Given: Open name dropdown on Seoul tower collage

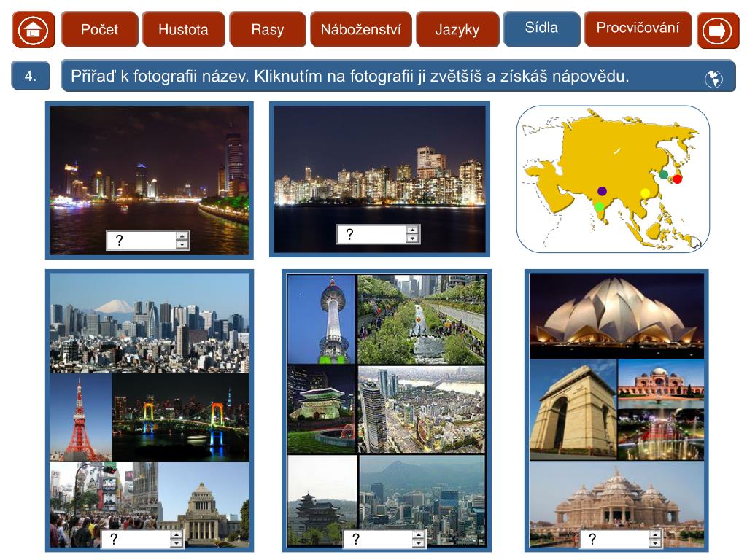Looking at the screenshot, I should click(384, 539).
